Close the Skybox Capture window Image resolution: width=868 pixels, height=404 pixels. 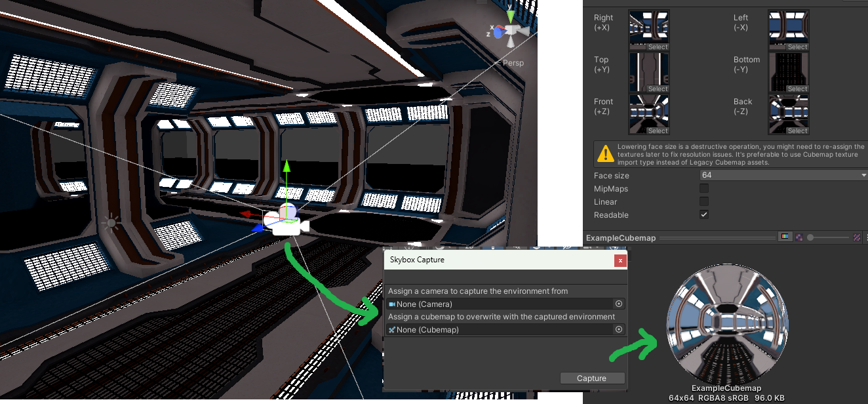620,260
